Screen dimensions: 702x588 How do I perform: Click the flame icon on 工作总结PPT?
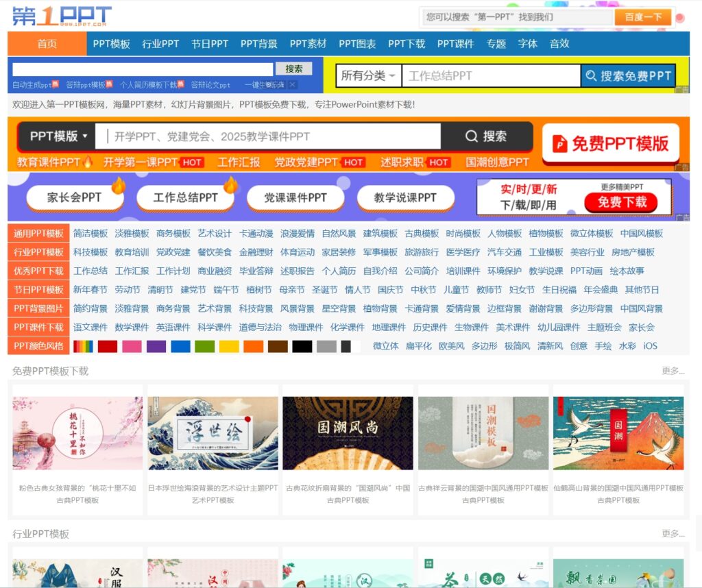[230, 185]
